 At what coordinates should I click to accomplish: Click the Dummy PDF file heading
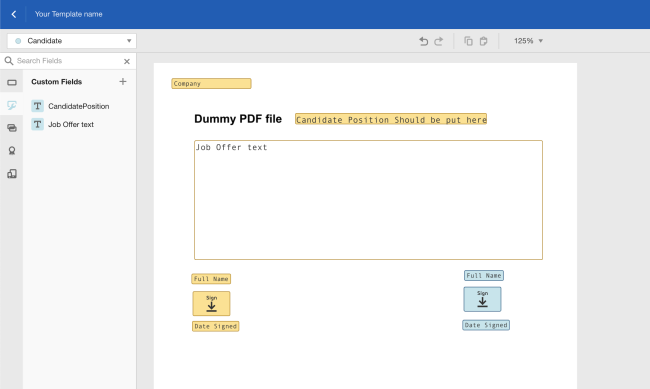pyautogui.click(x=238, y=119)
